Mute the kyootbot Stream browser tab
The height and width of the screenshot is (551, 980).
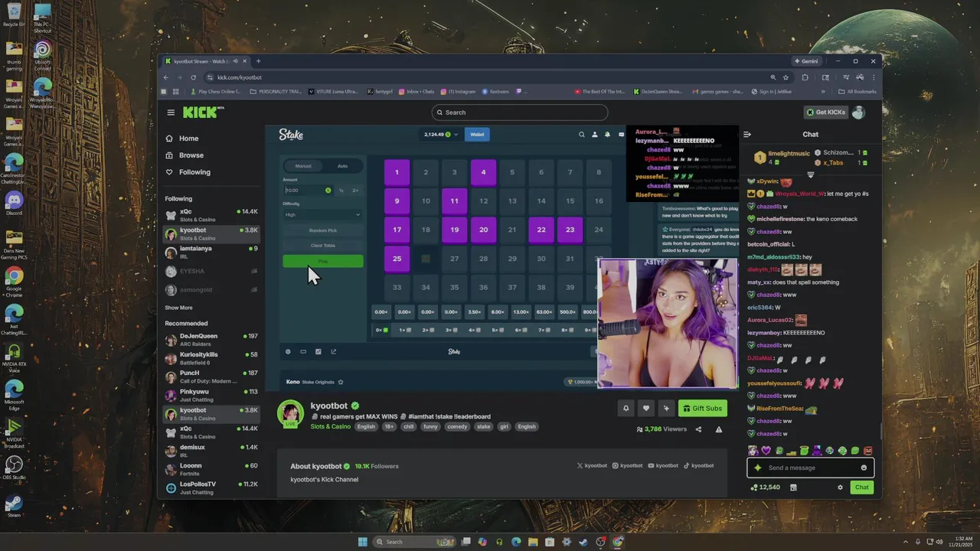[235, 61]
